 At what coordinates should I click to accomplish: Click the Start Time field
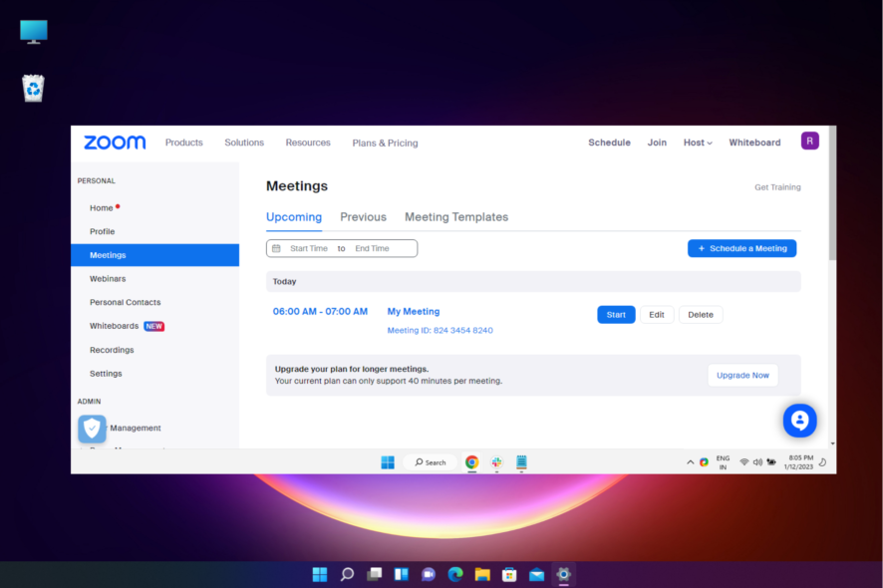(x=309, y=248)
